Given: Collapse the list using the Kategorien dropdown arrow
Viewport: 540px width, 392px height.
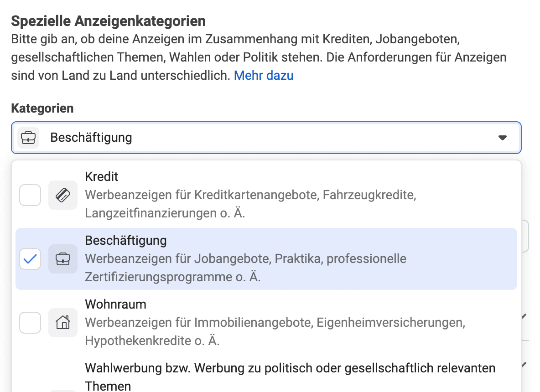Looking at the screenshot, I should click(x=503, y=137).
